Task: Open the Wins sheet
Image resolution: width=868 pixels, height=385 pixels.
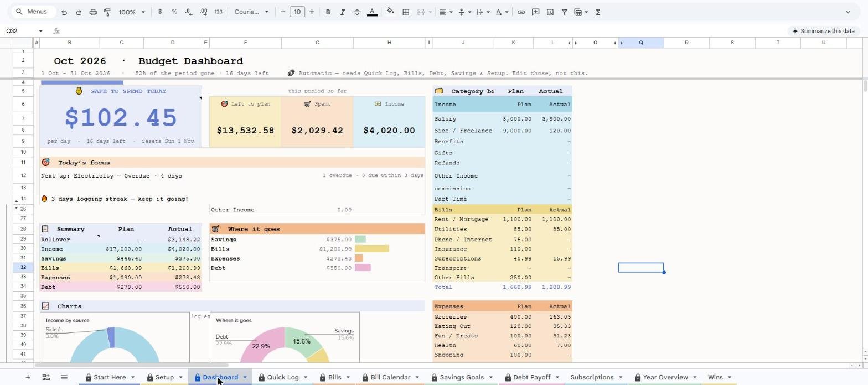Action: click(x=715, y=377)
